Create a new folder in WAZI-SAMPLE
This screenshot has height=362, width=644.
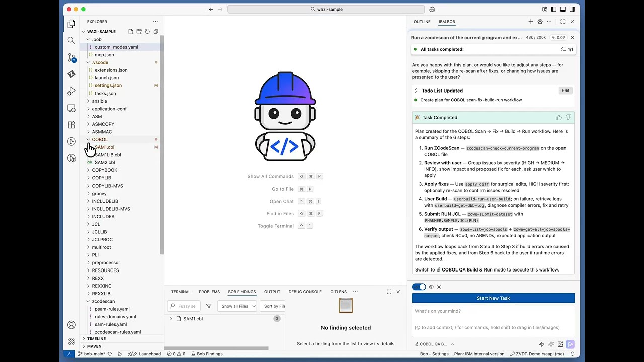tap(139, 31)
